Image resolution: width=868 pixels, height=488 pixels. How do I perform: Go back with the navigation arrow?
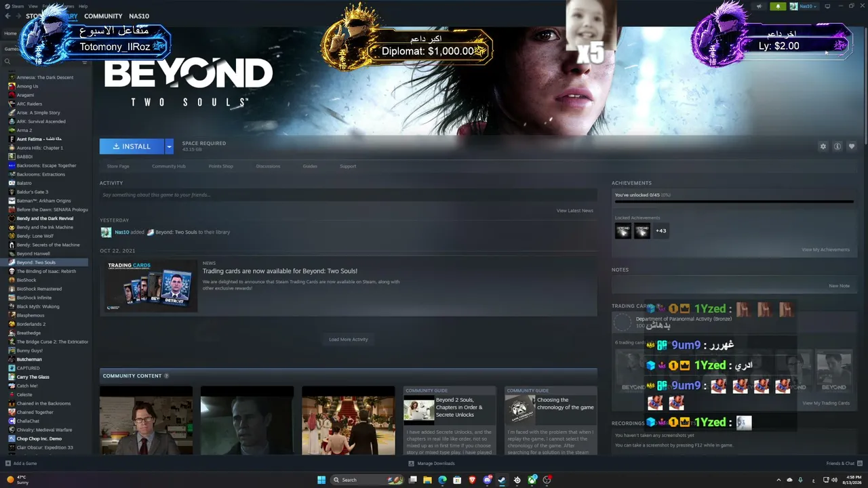click(8, 16)
